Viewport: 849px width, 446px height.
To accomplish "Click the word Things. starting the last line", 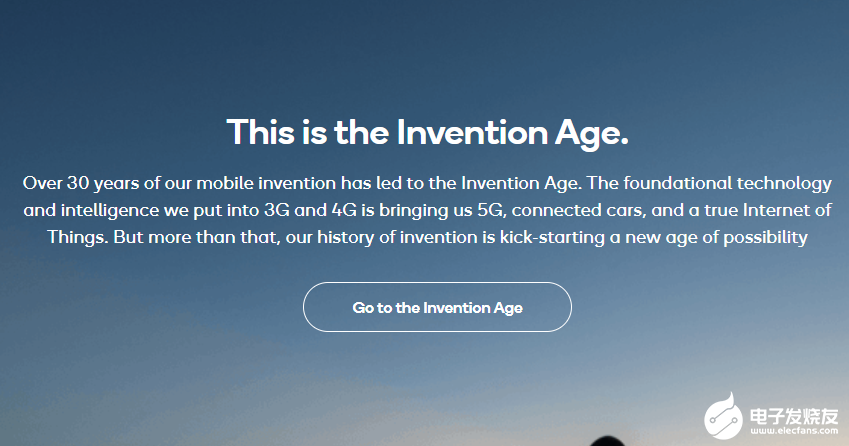I will (77, 237).
